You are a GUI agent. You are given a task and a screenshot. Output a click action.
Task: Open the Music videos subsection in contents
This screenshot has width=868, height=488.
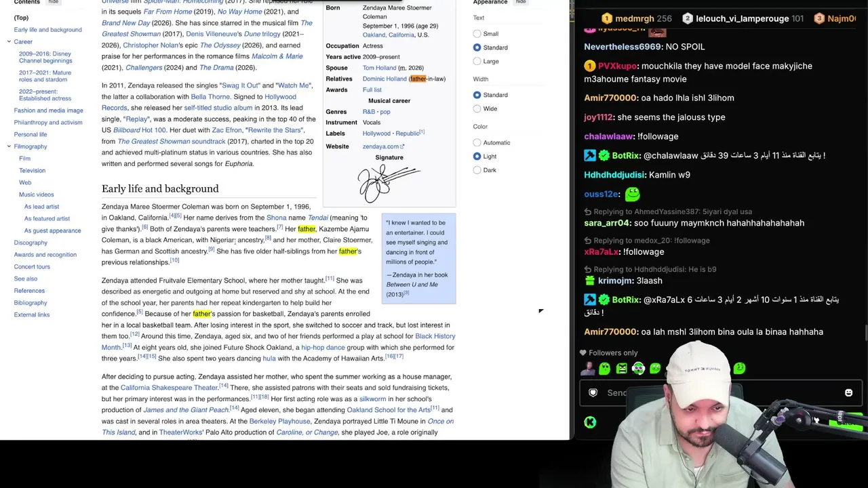tap(37, 195)
